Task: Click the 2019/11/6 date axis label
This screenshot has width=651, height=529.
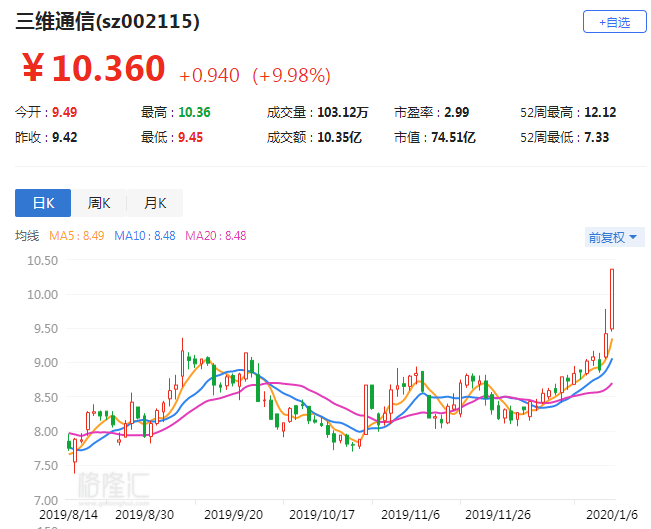Action: click(x=410, y=515)
